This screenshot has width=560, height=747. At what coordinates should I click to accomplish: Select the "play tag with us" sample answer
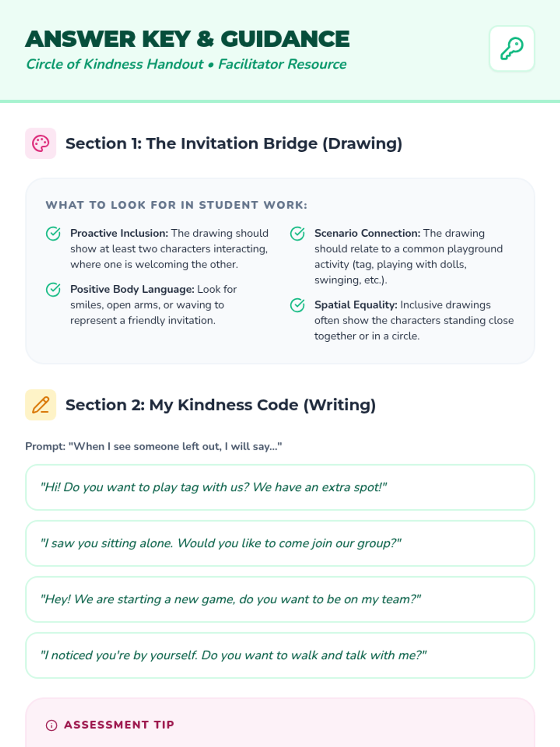280,487
